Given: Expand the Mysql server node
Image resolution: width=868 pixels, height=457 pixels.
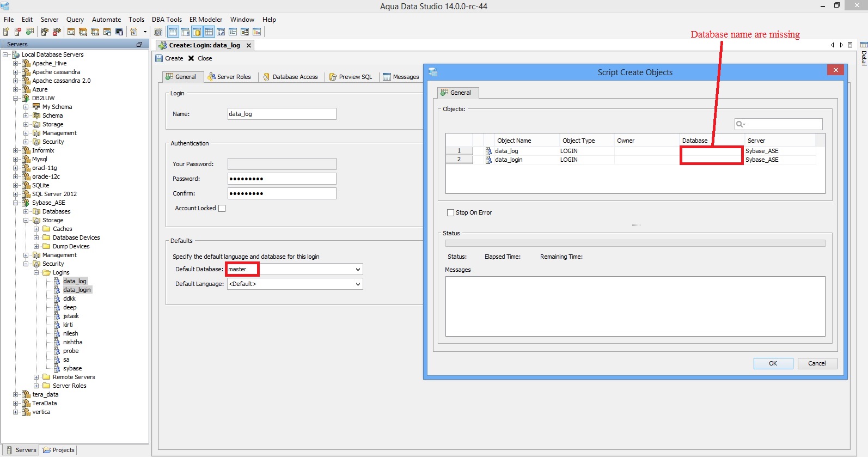Looking at the screenshot, I should (x=16, y=159).
